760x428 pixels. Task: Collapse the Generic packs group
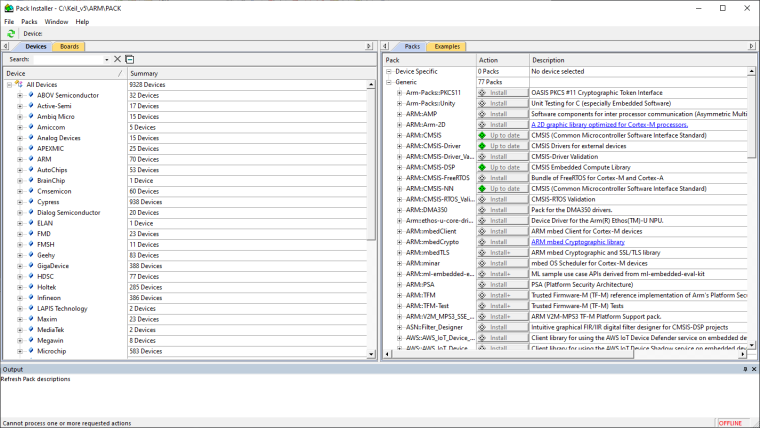(388, 82)
